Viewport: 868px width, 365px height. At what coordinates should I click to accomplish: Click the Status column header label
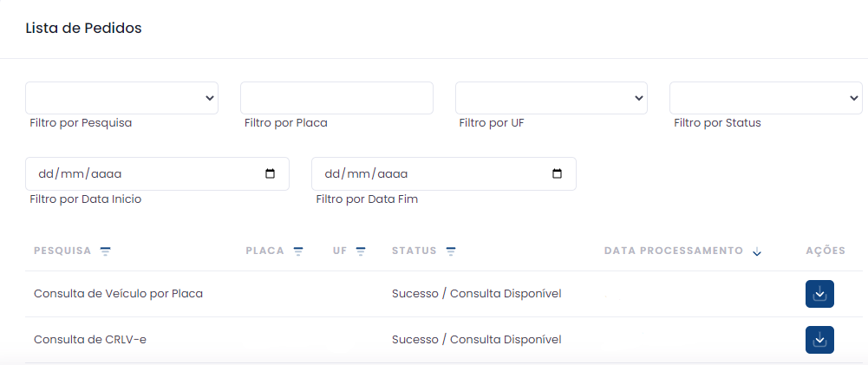[x=414, y=251]
